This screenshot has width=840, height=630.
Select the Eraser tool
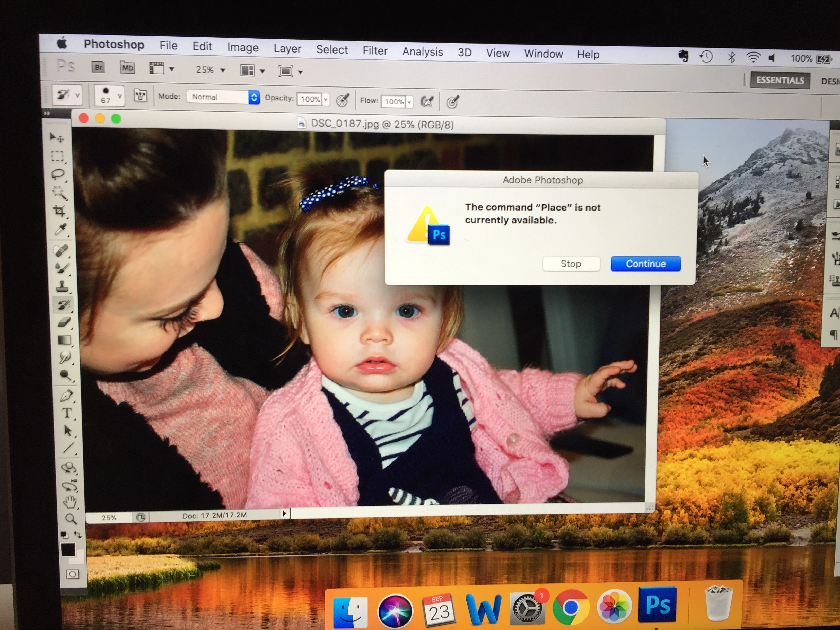pyautogui.click(x=64, y=322)
